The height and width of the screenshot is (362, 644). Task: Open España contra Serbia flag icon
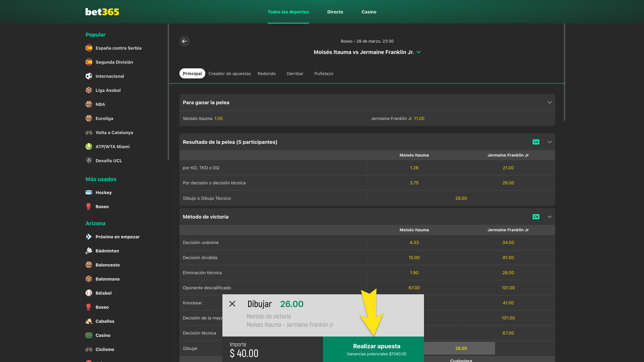click(x=89, y=48)
